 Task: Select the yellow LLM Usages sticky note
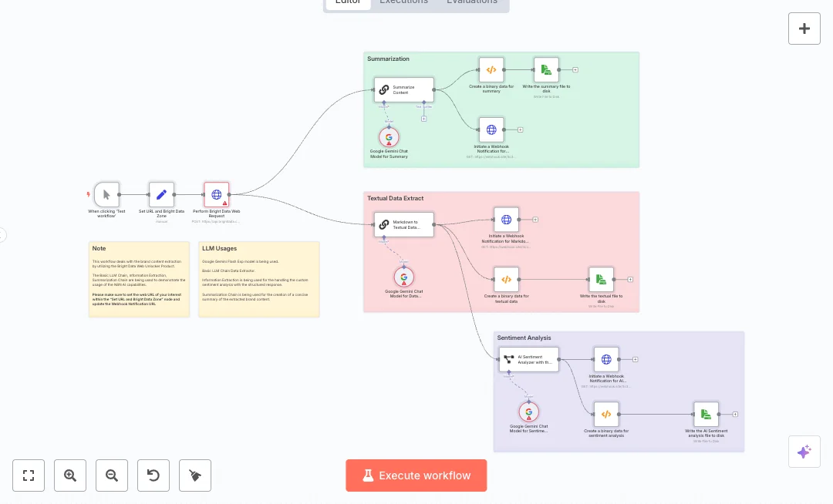tap(258, 279)
